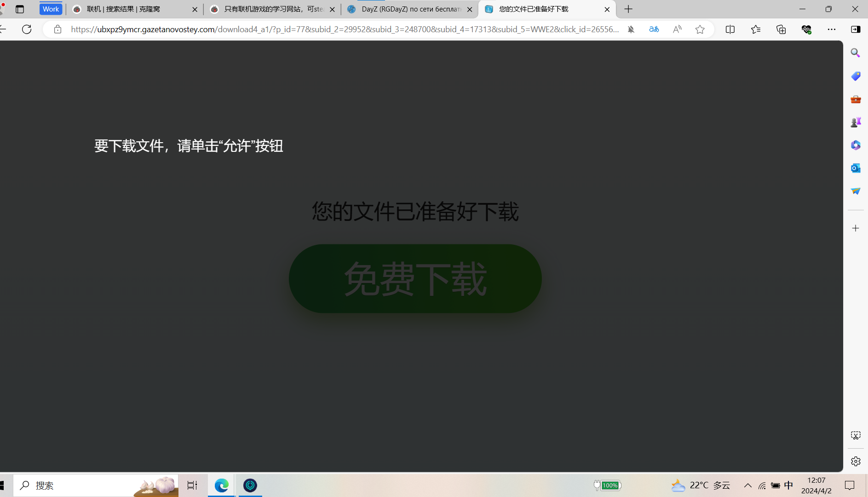This screenshot has height=497, width=868.
Task: Open split screen view
Action: point(730,29)
